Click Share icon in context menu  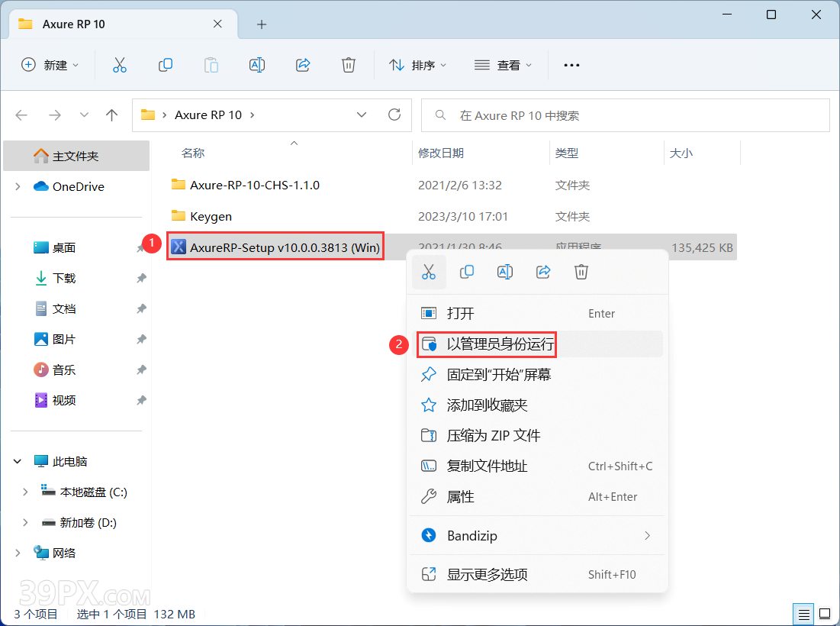click(543, 273)
